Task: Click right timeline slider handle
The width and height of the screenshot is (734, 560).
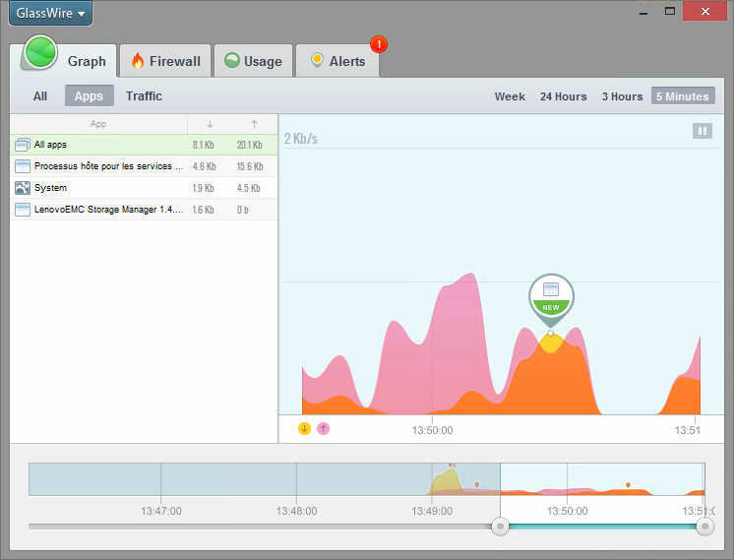Action: click(x=705, y=527)
